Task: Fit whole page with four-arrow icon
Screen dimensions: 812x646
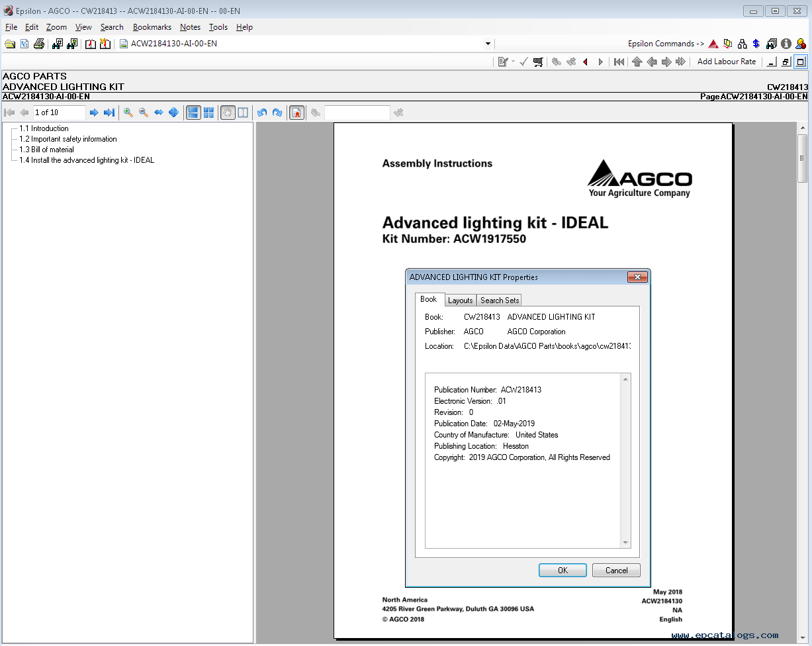Action: (173, 113)
